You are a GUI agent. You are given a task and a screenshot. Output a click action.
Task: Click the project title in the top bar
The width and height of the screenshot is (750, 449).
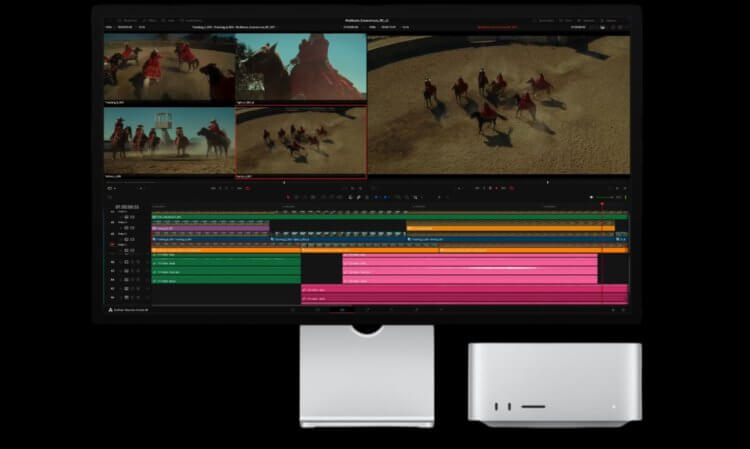(367, 21)
